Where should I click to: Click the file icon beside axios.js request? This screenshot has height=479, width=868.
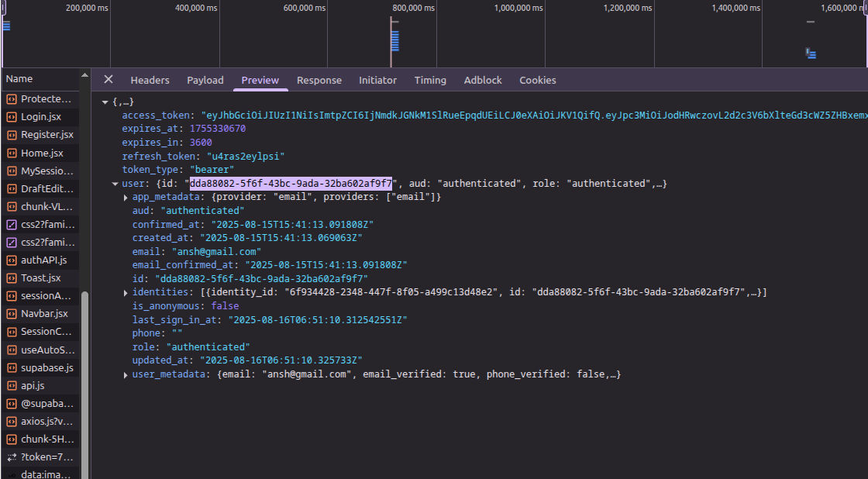click(x=11, y=422)
